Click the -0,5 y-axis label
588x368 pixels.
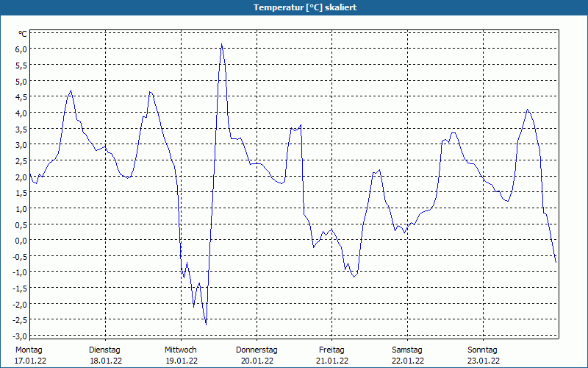point(20,256)
